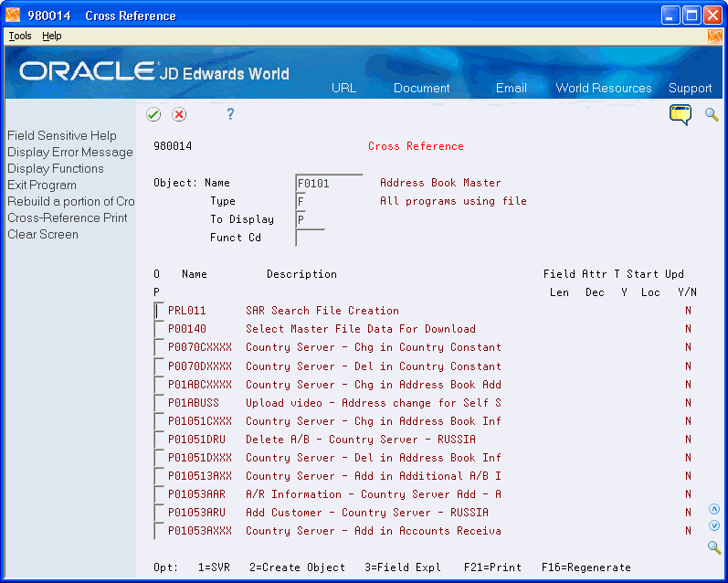The height and width of the screenshot is (583, 728).
Task: Click the 3=Field Expl option text
Action: pos(403,567)
